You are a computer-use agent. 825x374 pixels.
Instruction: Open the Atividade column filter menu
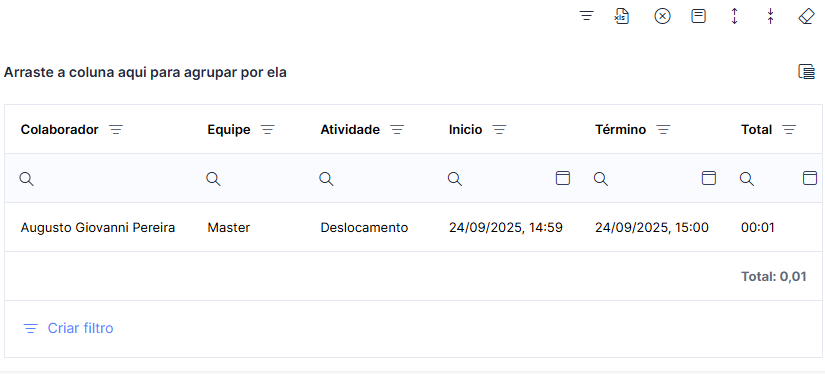pyautogui.click(x=397, y=129)
